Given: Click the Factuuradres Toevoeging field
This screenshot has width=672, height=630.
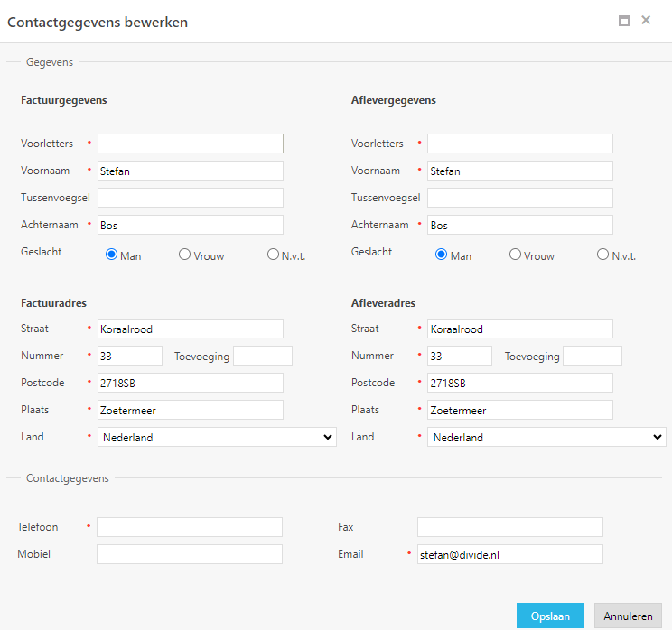Looking at the screenshot, I should (x=263, y=356).
